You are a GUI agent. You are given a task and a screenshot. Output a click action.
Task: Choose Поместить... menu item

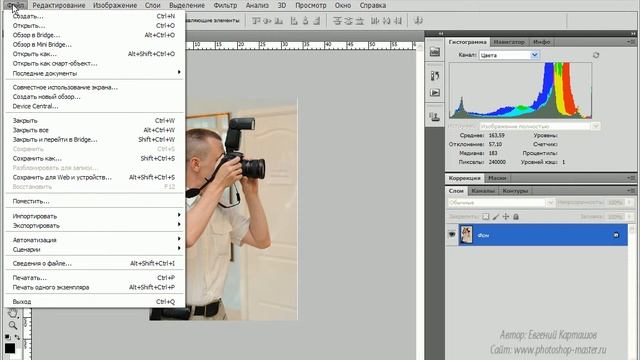point(94,201)
